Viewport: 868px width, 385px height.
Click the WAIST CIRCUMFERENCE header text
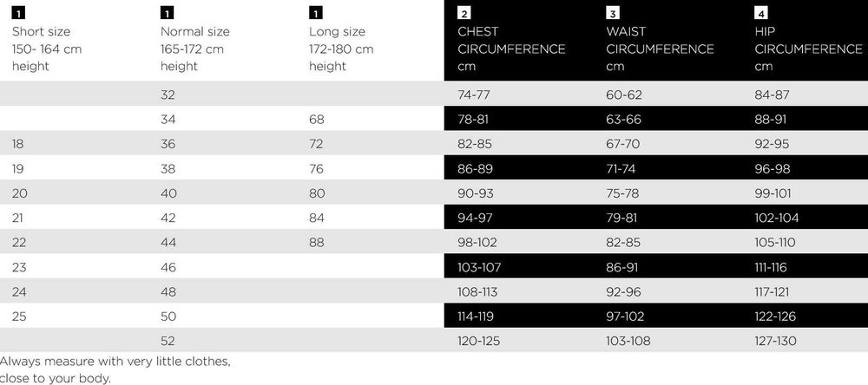660,41
